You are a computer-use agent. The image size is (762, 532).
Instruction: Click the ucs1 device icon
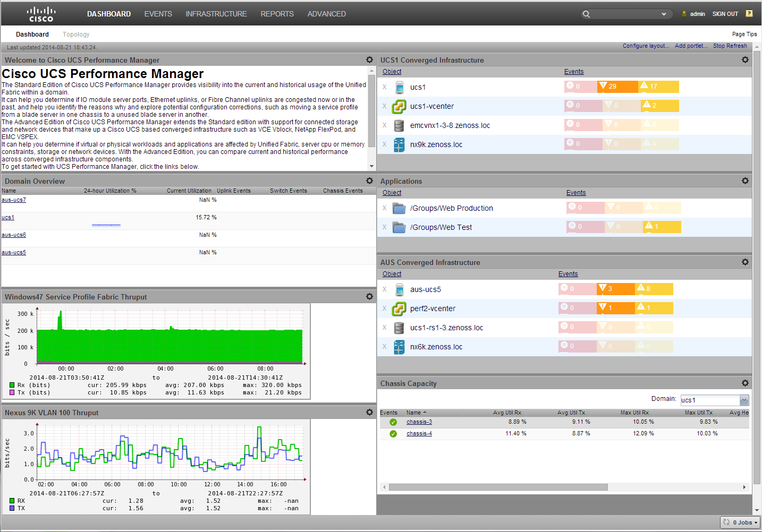[x=399, y=87]
